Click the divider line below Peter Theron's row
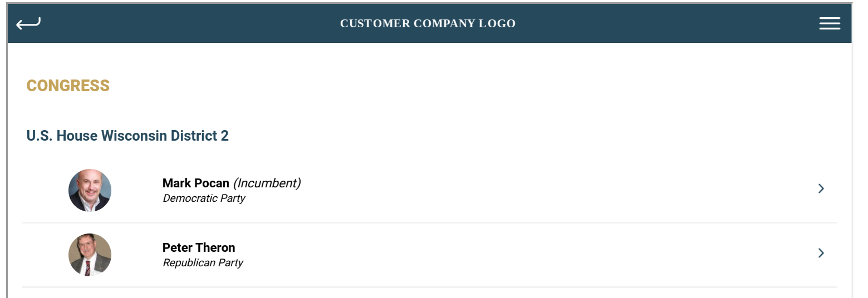Image resolution: width=868 pixels, height=298 pixels. pyautogui.click(x=429, y=287)
